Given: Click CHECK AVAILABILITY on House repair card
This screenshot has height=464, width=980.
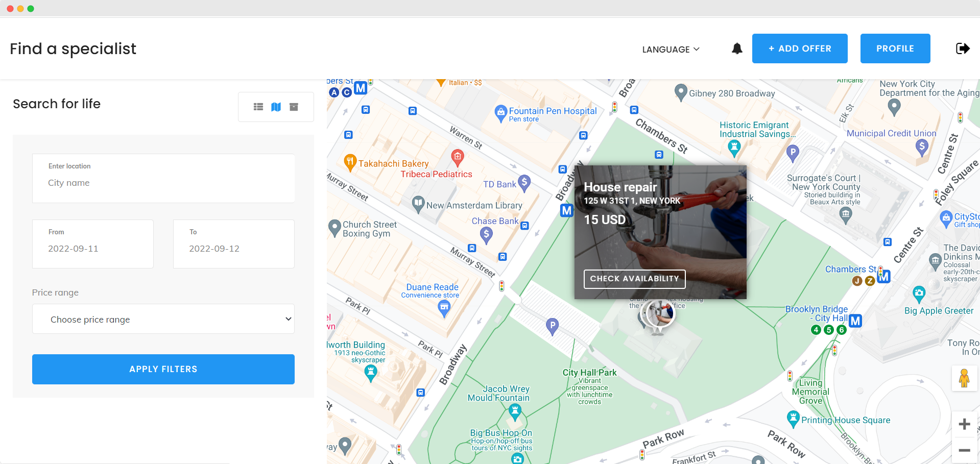Looking at the screenshot, I should click(x=635, y=279).
